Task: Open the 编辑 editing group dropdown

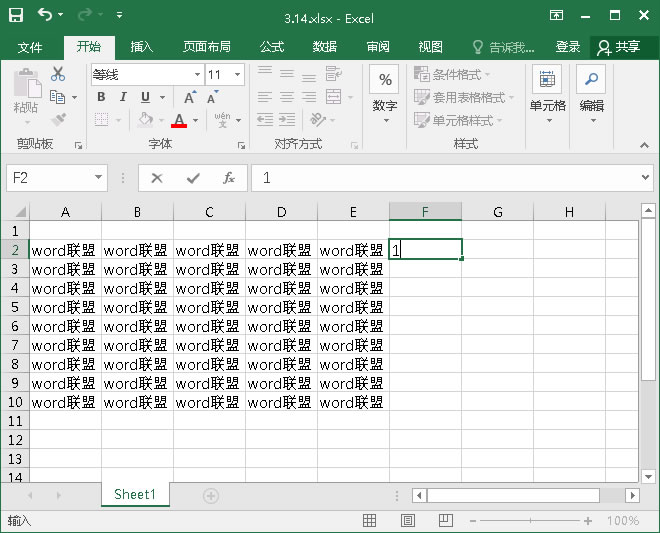Action: [591, 95]
